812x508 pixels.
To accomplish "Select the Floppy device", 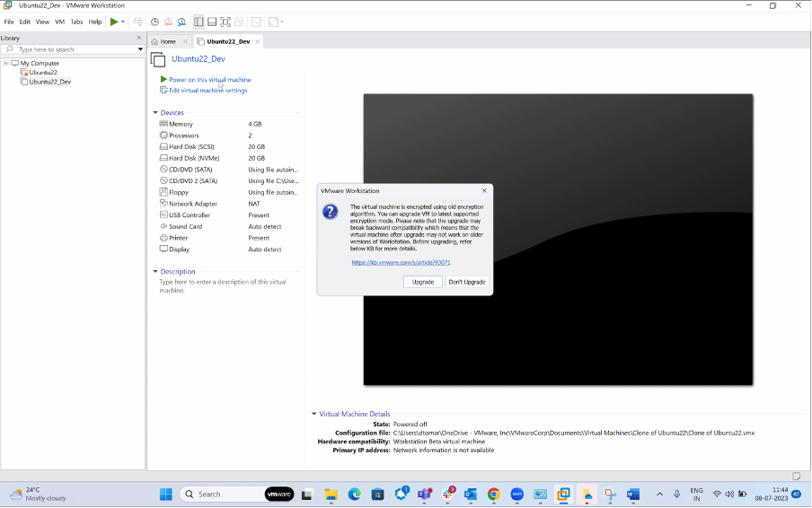I will [x=229, y=192].
